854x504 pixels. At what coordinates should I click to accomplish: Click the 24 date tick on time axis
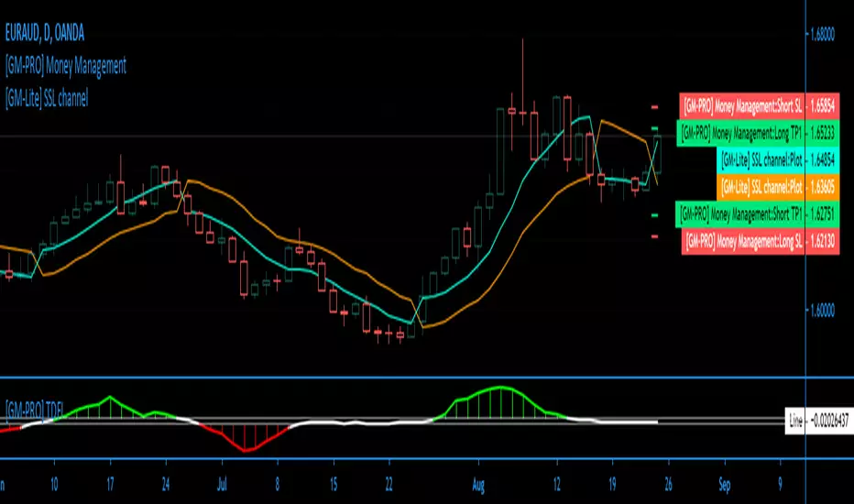[166, 485]
